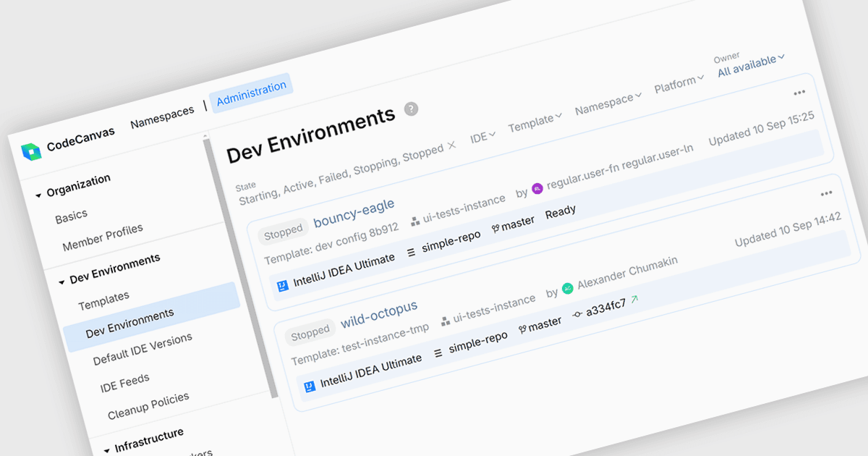The image size is (868, 456).
Task: Click regular.user-fn regular.user-ln owner name
Action: [x=621, y=167]
